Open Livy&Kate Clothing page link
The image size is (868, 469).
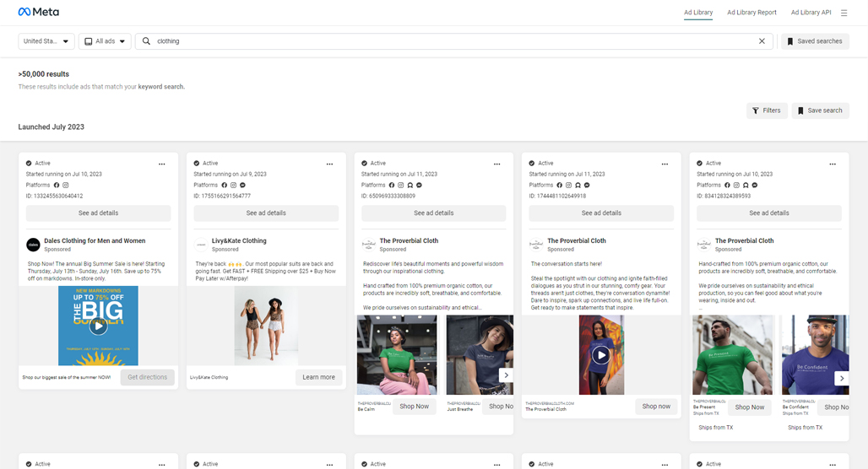tap(239, 240)
